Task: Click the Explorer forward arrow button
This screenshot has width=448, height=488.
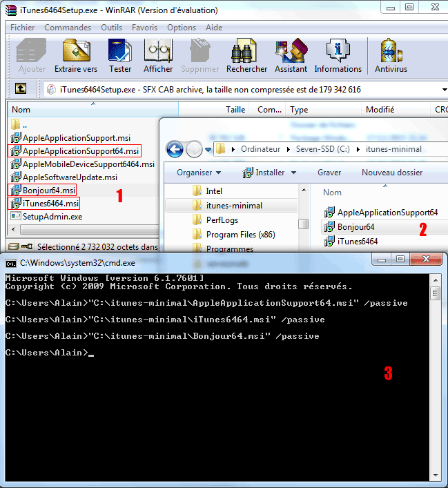Action: (194, 149)
